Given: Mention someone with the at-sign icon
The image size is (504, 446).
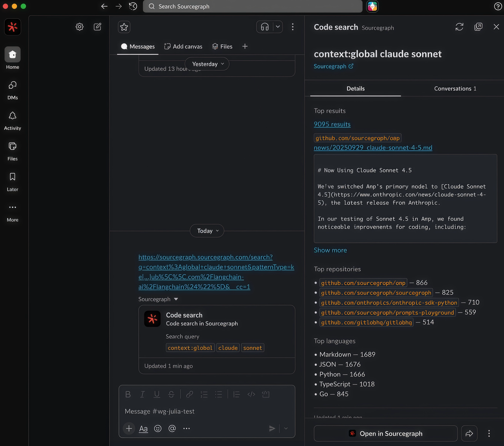Looking at the screenshot, I should pyautogui.click(x=172, y=428).
